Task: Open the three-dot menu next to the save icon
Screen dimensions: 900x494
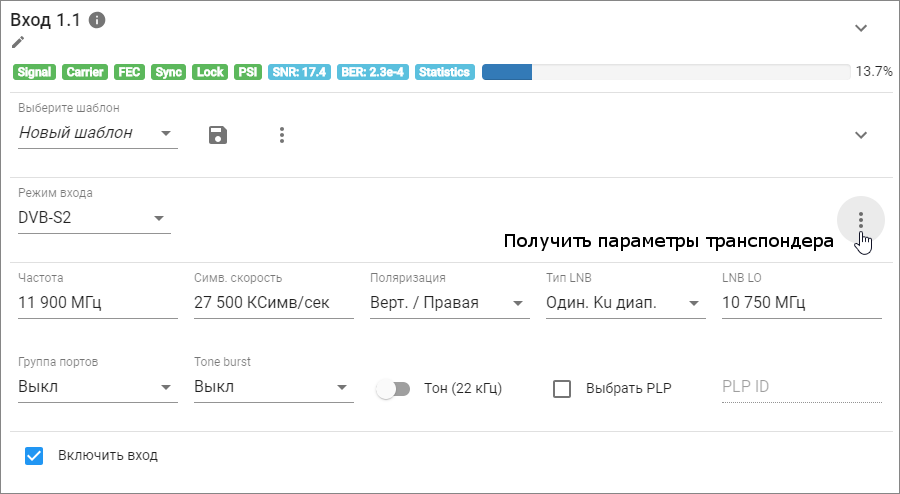Action: [x=282, y=135]
